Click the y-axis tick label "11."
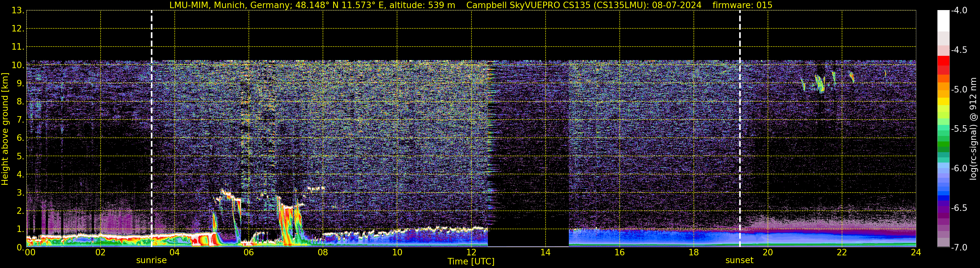The height and width of the screenshot is (268, 980). point(18,47)
